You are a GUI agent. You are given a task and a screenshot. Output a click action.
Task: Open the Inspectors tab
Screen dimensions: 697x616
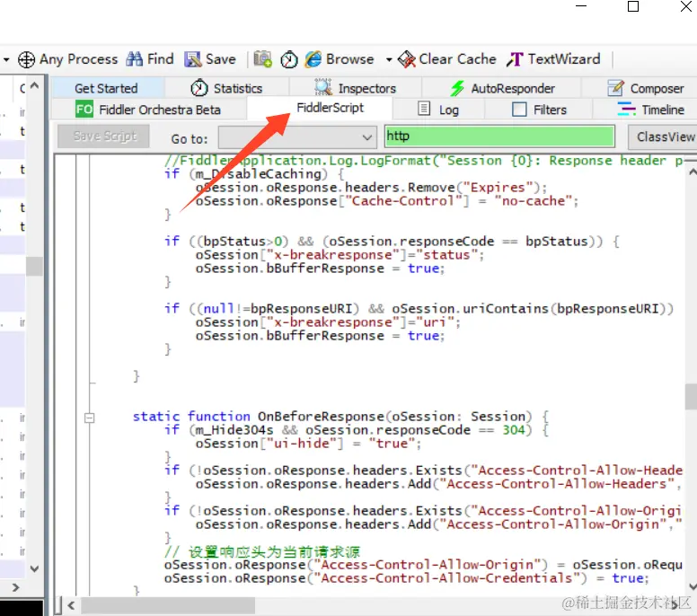click(x=355, y=88)
